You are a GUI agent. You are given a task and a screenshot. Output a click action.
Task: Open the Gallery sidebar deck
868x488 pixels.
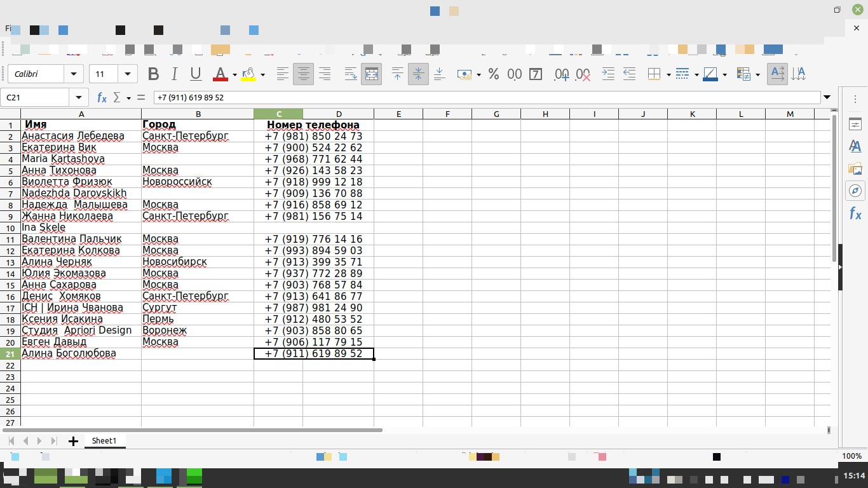(855, 169)
